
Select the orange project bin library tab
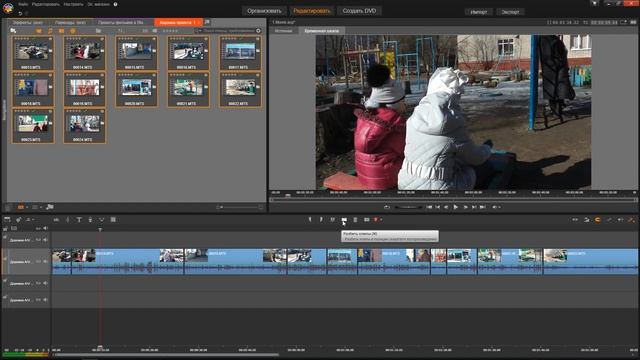pos(178,22)
